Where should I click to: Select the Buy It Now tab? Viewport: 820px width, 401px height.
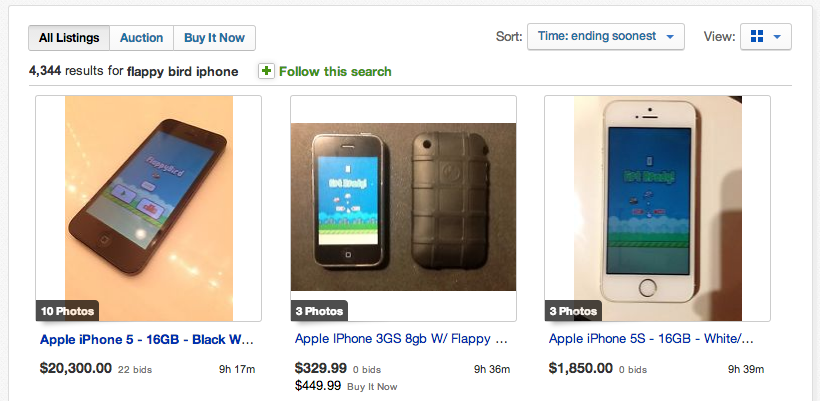click(x=214, y=38)
